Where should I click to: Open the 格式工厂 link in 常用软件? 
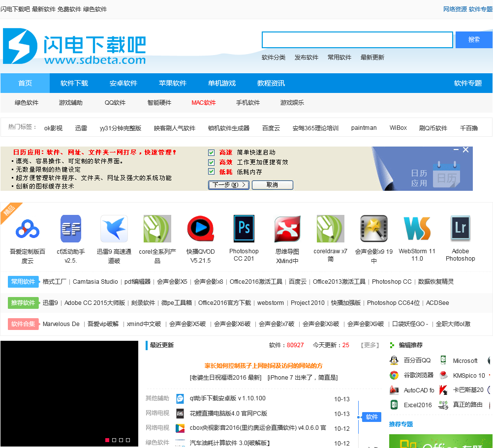pyautogui.click(x=55, y=282)
